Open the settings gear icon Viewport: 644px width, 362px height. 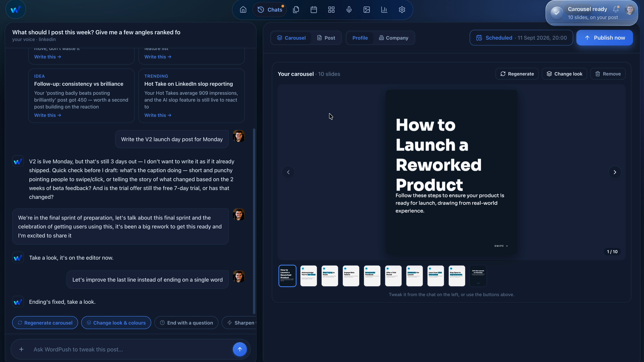(402, 10)
